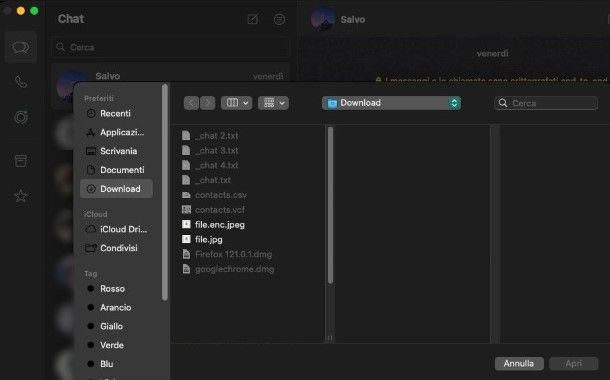This screenshot has height=380, width=610.
Task: Go forward in the file dialog
Action: click(207, 103)
